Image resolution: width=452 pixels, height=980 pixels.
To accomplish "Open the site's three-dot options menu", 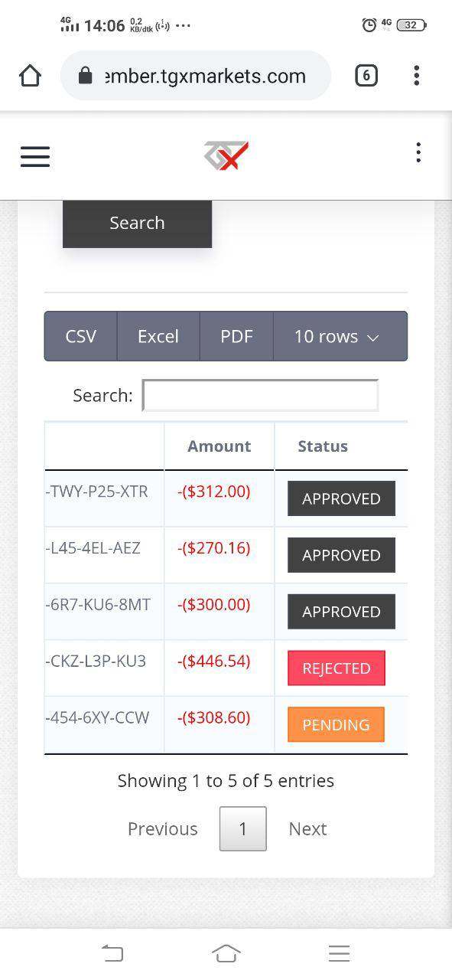I will (x=418, y=152).
